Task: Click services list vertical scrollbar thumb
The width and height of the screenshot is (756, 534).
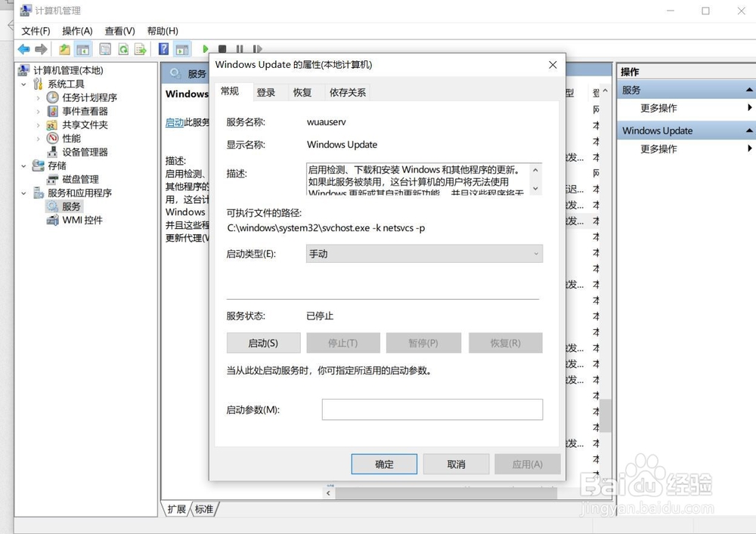Action: pos(606,415)
